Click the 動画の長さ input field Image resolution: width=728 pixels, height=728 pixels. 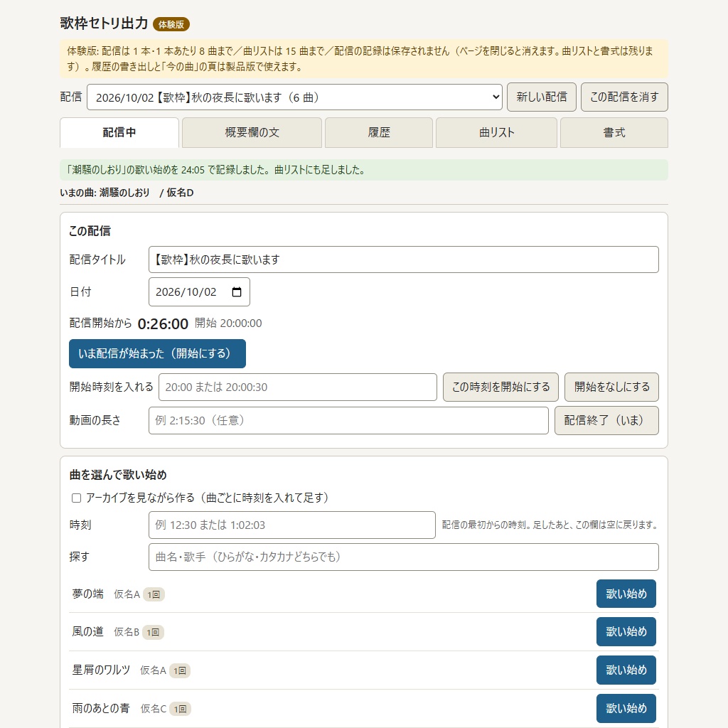348,421
